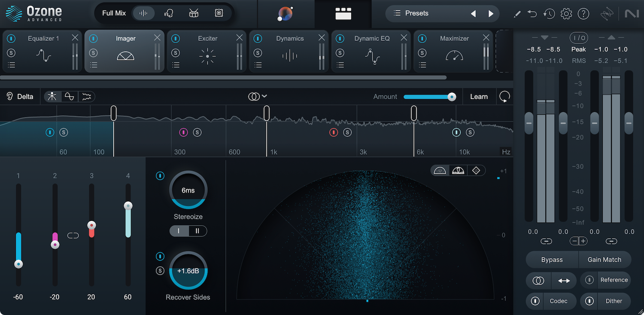Click the Recover Sides knob
This screenshot has height=315, width=644.
point(188,271)
